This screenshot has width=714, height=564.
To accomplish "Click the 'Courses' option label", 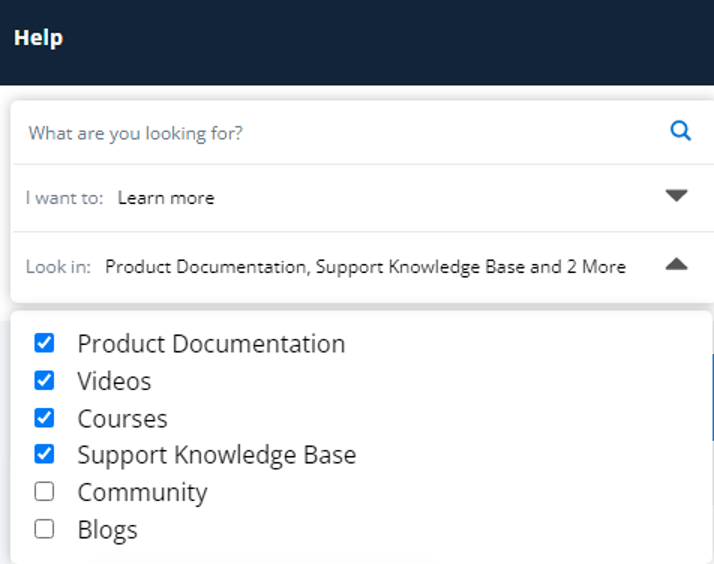I will click(x=122, y=418).
